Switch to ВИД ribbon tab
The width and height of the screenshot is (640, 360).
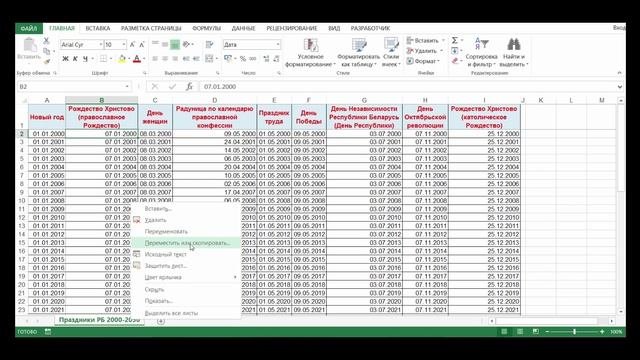[x=334, y=28]
